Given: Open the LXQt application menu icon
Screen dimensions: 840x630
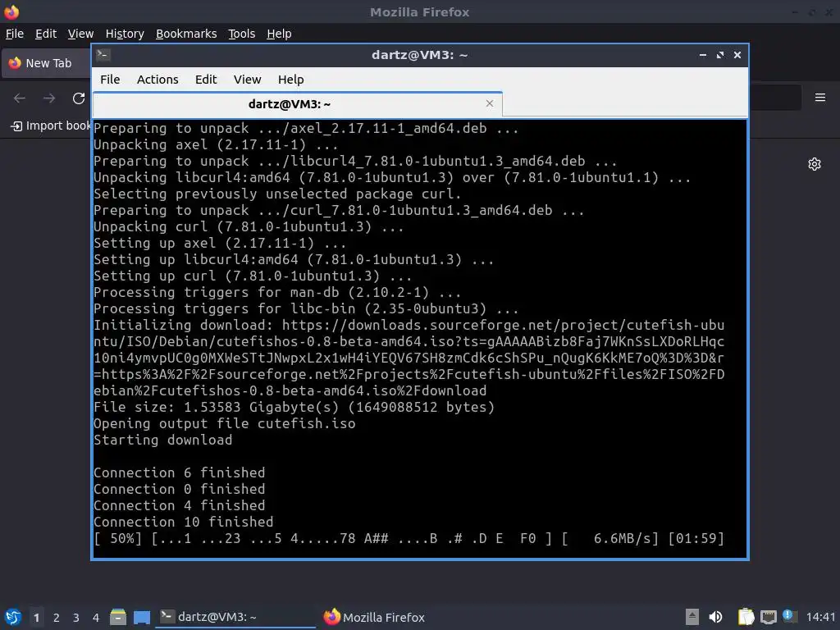Looking at the screenshot, I should (x=13, y=617).
